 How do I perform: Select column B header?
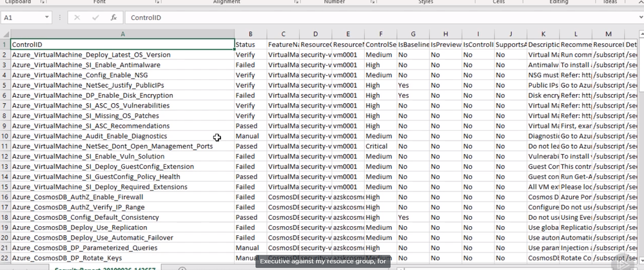(x=251, y=34)
